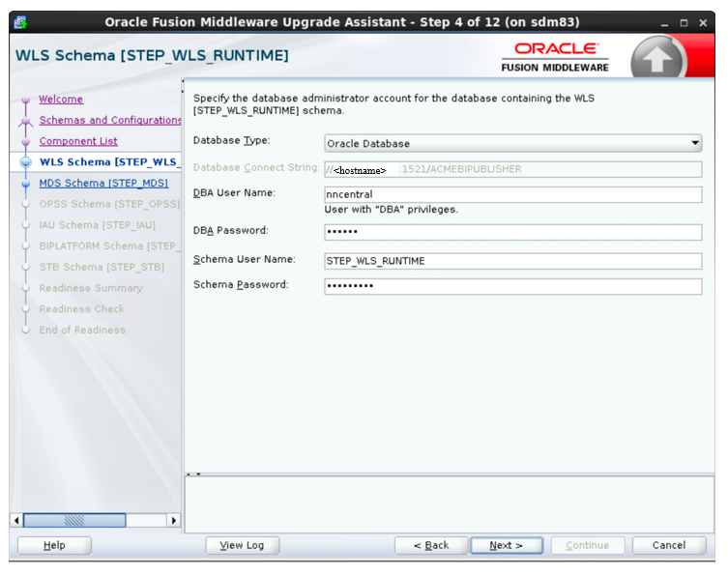The height and width of the screenshot is (576, 728).
Task: Click the Database Connect String field
Action: [x=512, y=169]
